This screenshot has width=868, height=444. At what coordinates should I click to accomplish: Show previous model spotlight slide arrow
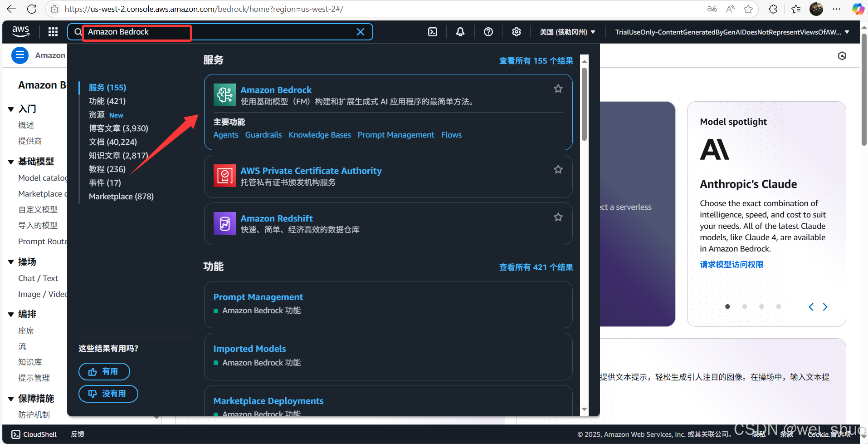point(811,307)
